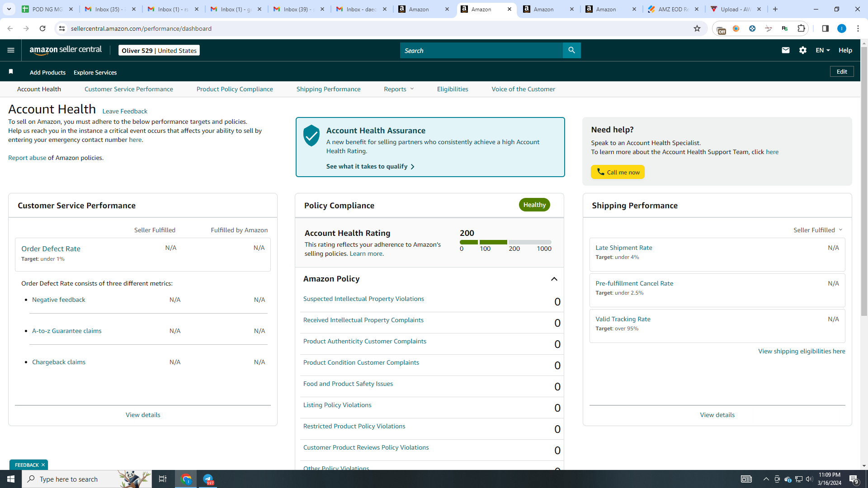Open the Shipping Performance tab
Image resolution: width=868 pixels, height=488 pixels.
pos(329,89)
